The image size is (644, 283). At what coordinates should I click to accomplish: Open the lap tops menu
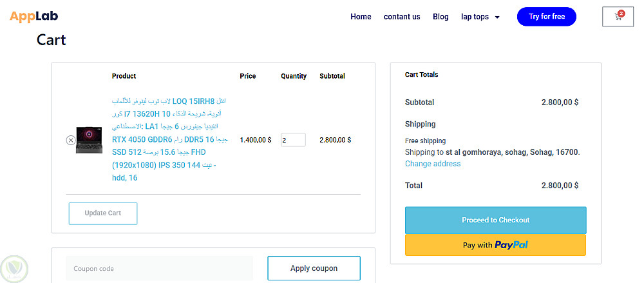click(475, 17)
